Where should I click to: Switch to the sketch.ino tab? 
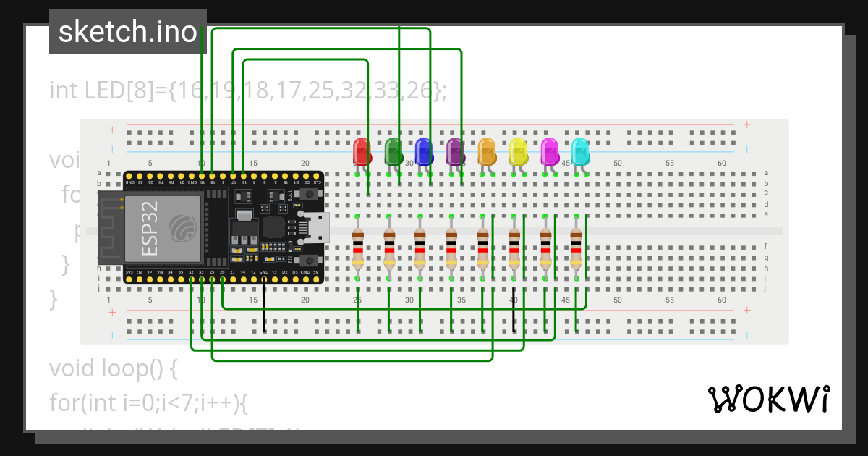tap(128, 31)
